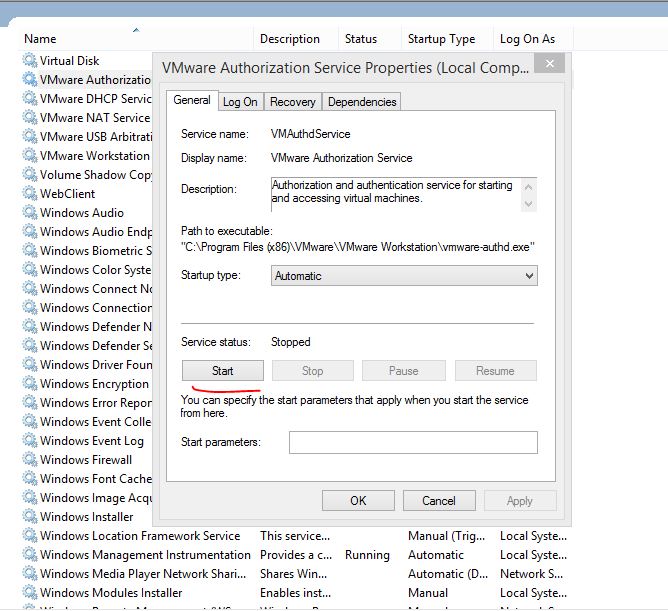Select Windows Management Instrumentation service name
Image resolution: width=668 pixels, height=611 pixels.
pos(145,555)
